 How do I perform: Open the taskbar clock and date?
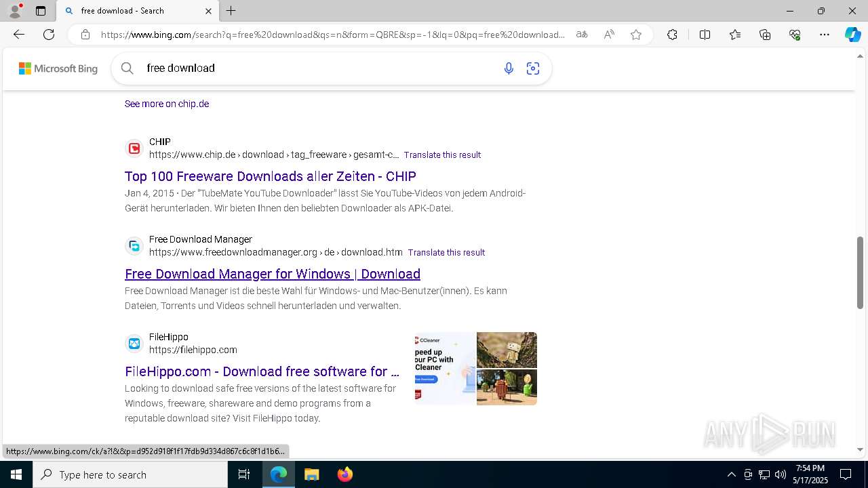coord(810,474)
